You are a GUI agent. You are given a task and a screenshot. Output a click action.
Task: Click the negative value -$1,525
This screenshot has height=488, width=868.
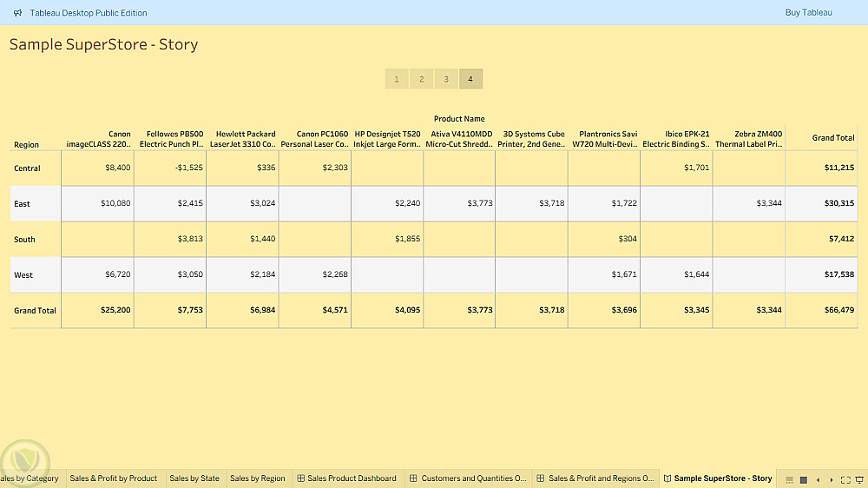point(188,168)
